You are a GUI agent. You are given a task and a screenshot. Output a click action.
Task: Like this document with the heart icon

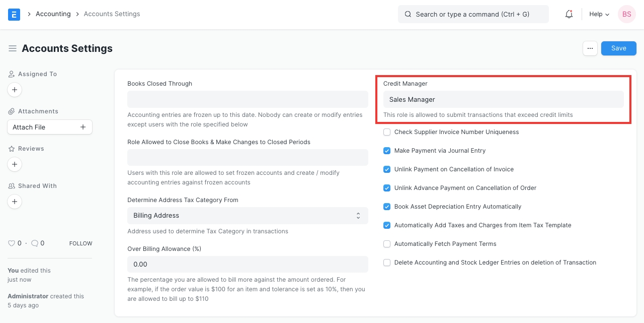[x=12, y=243]
